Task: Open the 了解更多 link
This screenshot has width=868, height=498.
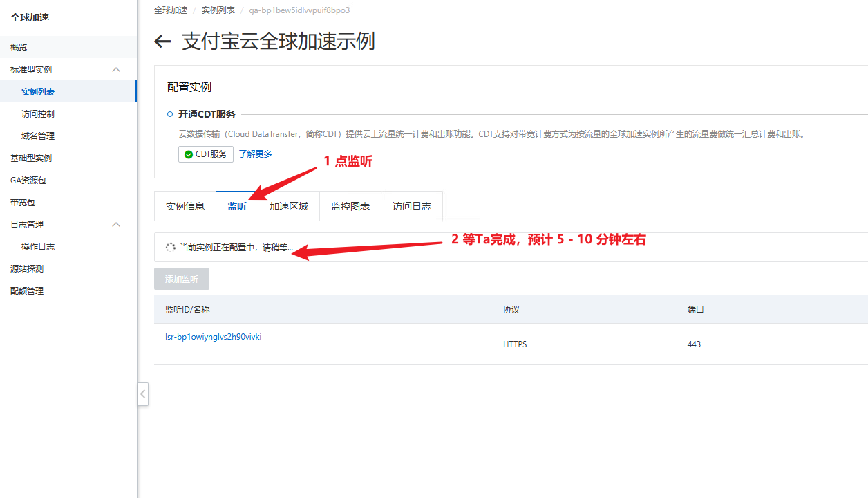Action: pos(256,154)
